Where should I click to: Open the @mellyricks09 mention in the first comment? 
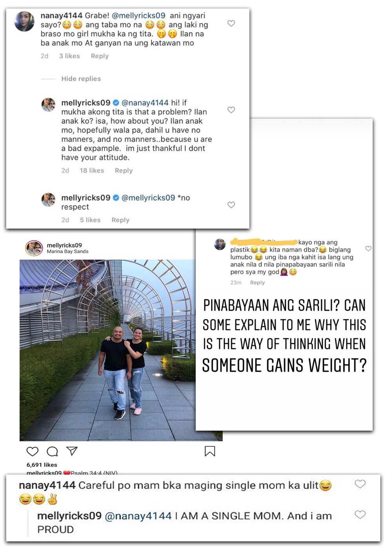click(x=138, y=16)
